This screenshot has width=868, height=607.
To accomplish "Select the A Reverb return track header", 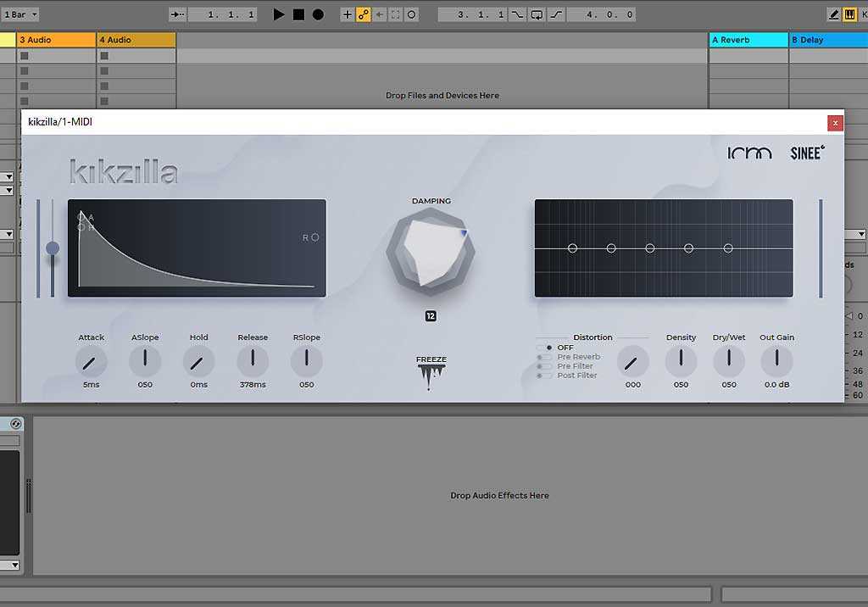I will tap(748, 40).
